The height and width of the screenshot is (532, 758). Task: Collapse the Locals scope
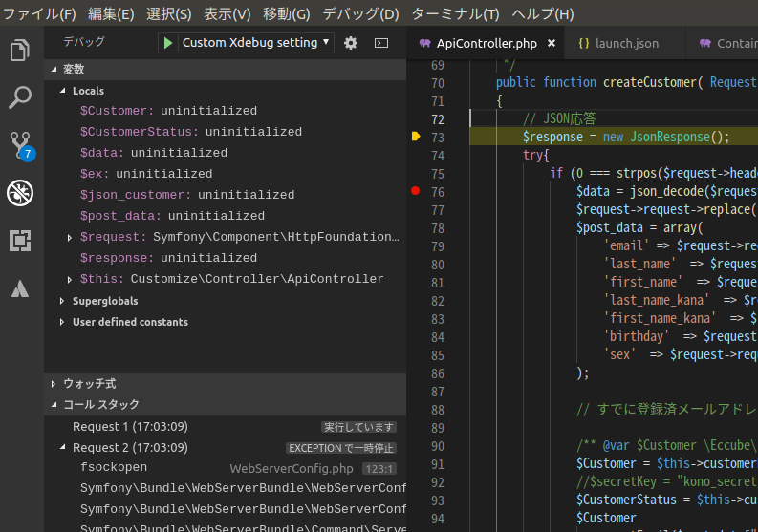click(x=63, y=91)
